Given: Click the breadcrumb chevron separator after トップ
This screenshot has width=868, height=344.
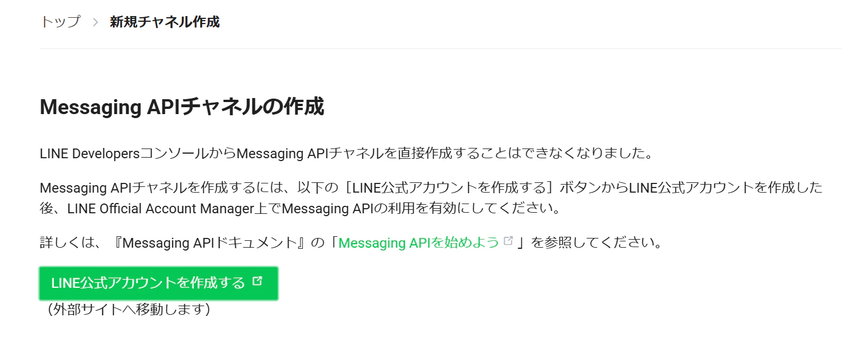Looking at the screenshot, I should click(x=95, y=22).
